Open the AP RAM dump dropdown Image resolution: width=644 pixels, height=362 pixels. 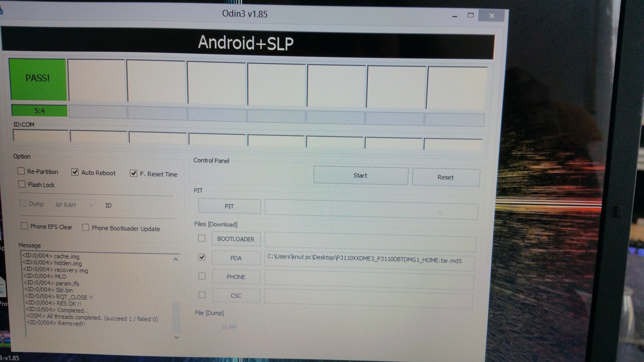tap(74, 205)
